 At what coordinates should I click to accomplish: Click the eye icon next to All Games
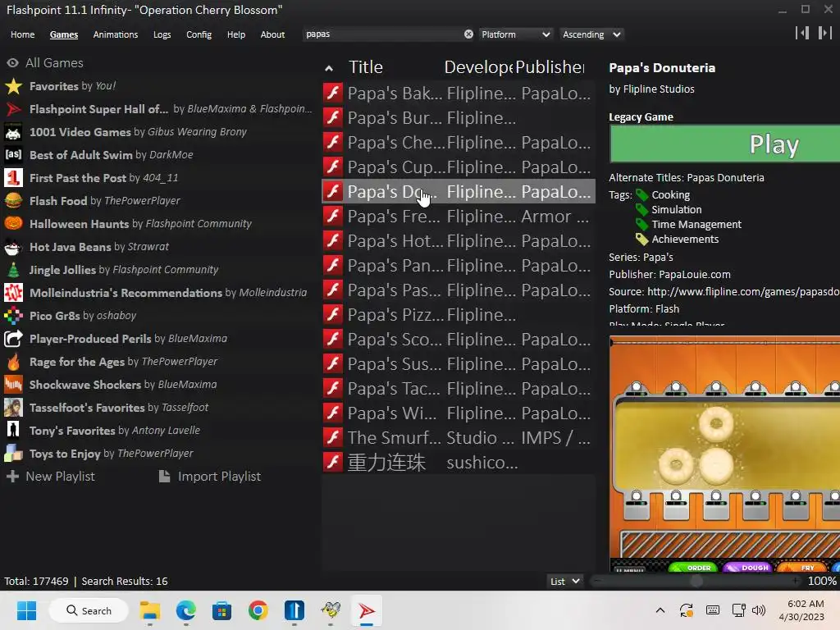(13, 63)
